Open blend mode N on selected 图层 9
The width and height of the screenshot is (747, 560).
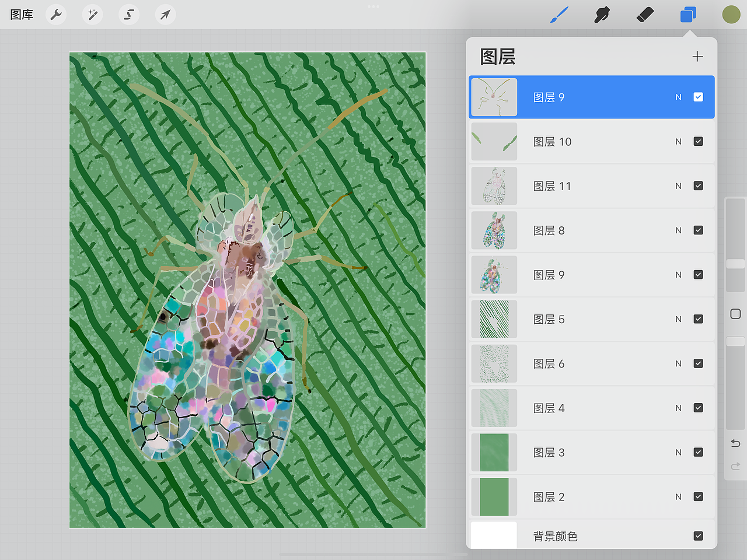pyautogui.click(x=678, y=97)
